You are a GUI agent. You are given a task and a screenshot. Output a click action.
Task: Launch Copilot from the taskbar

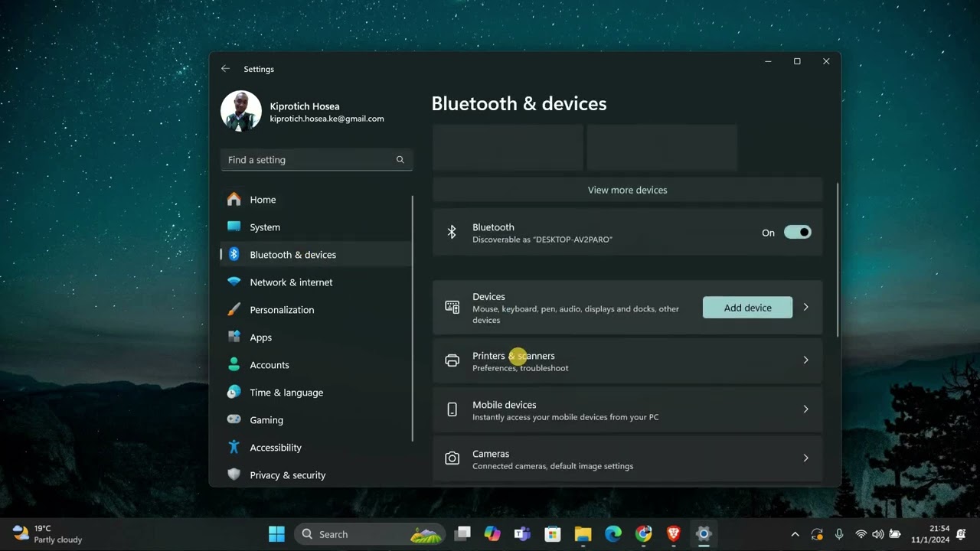tap(492, 534)
